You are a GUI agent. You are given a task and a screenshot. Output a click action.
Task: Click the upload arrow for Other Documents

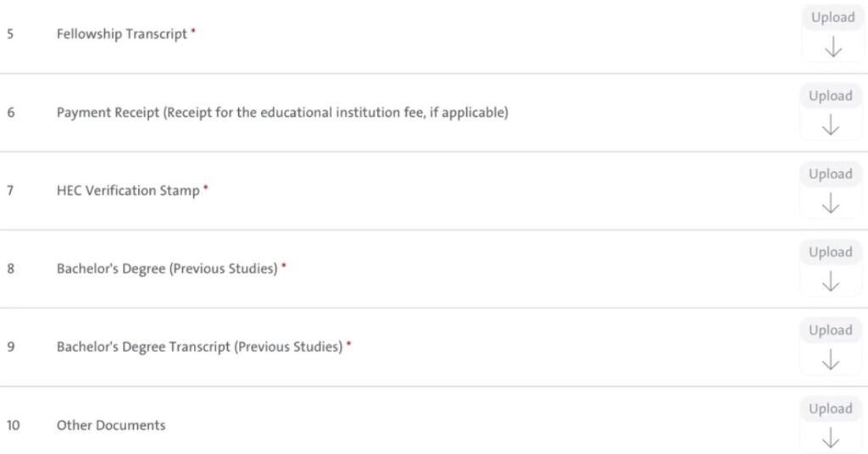tap(831, 438)
